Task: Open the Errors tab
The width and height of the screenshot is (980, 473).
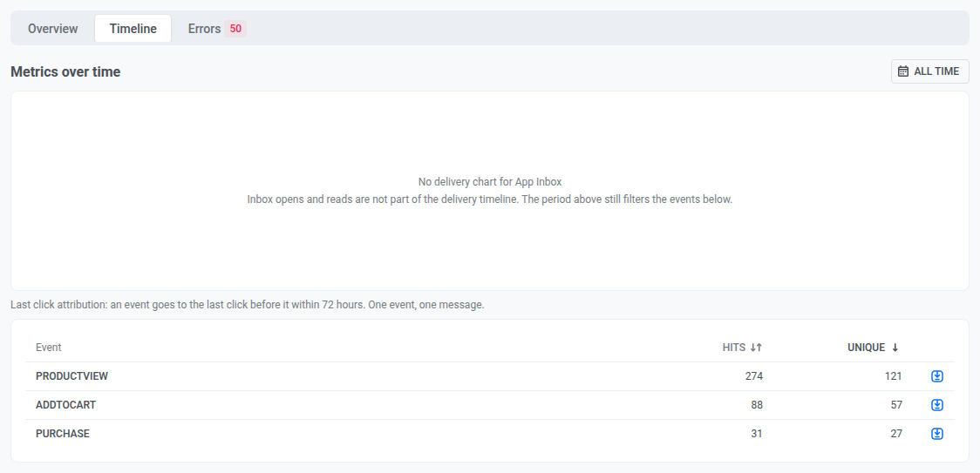Action: [x=217, y=29]
